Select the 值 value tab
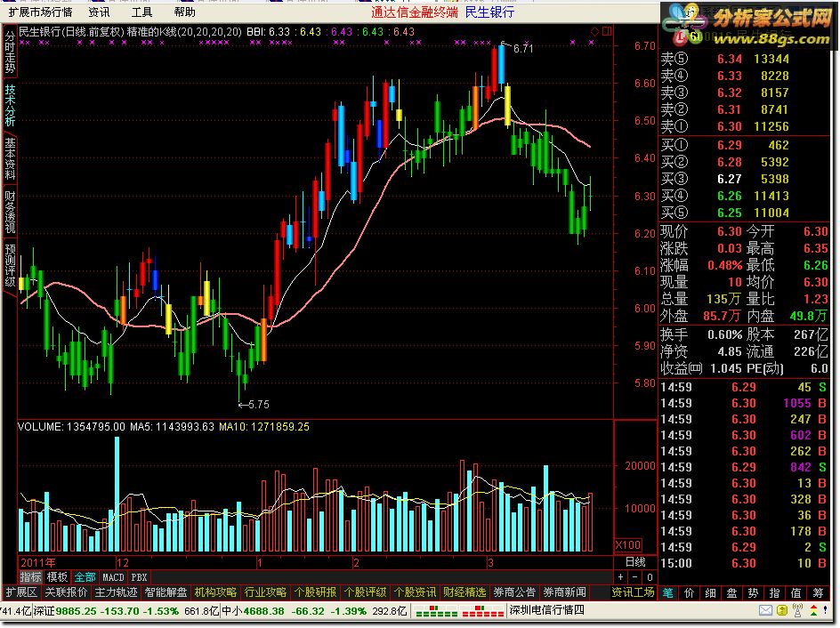 796,592
